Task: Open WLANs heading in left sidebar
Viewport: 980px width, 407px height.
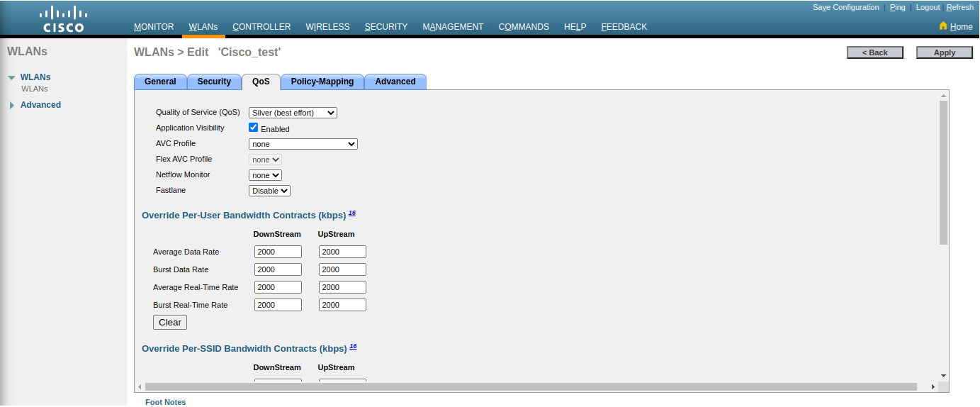Action: pos(35,77)
